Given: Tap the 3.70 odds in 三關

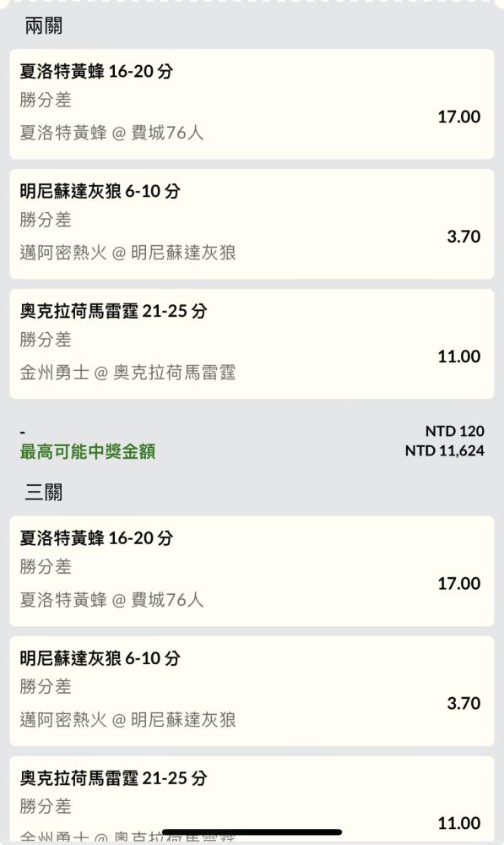Looking at the screenshot, I should pos(463,703).
